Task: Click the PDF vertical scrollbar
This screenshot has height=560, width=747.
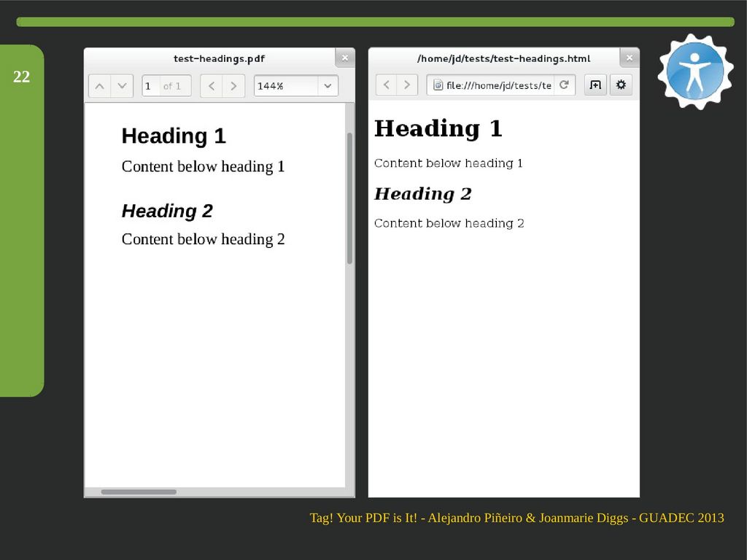Action: (349, 198)
